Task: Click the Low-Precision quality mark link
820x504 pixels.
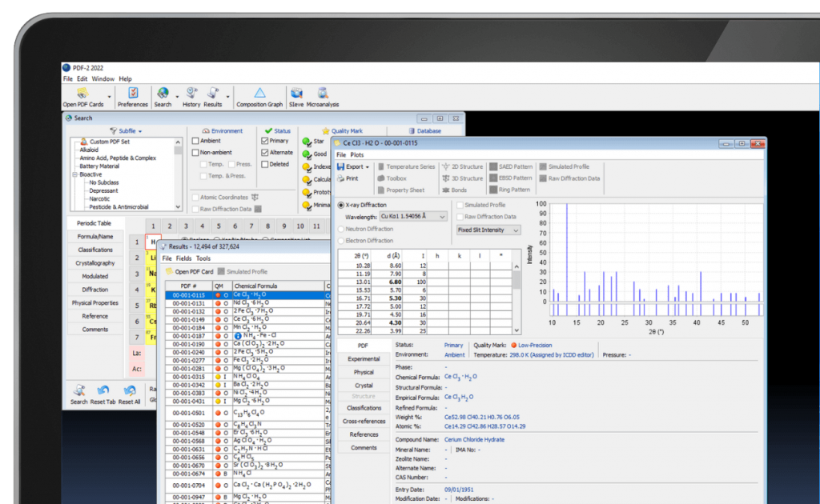Action: [x=535, y=346]
